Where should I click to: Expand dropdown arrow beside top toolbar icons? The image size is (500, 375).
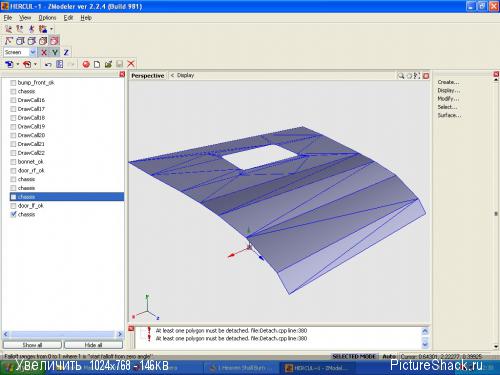(51, 29)
